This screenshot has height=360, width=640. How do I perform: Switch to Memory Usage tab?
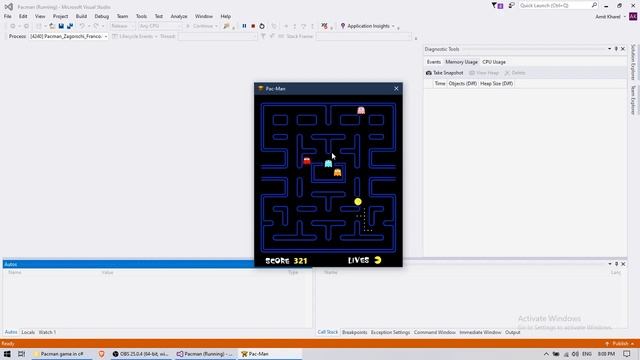[461, 62]
